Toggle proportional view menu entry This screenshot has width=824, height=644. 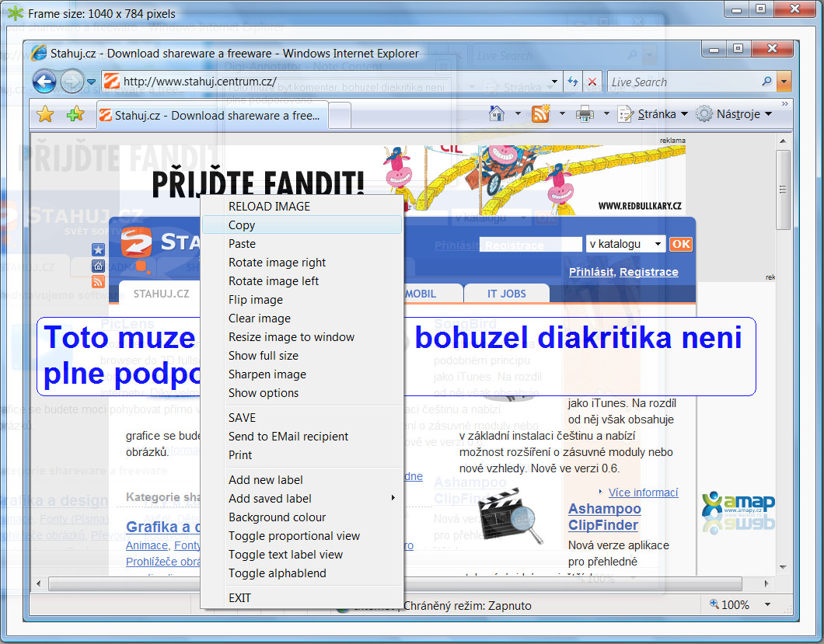tap(302, 536)
